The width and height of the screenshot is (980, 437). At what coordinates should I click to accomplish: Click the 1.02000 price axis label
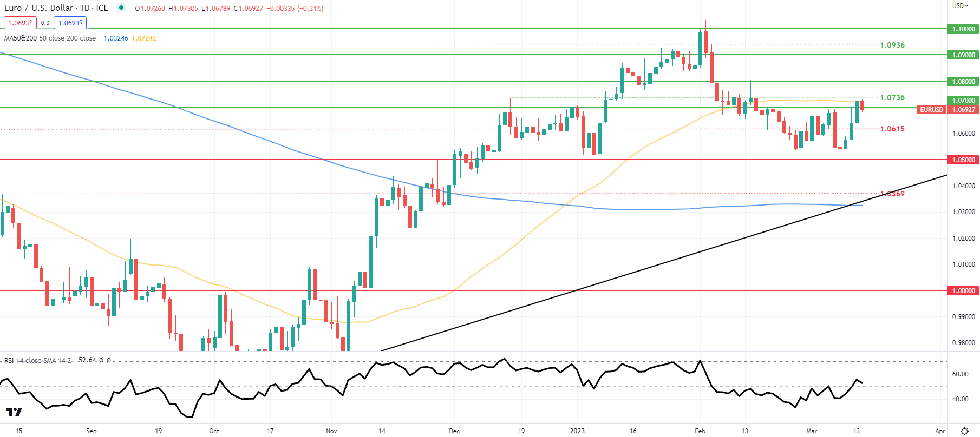(964, 239)
